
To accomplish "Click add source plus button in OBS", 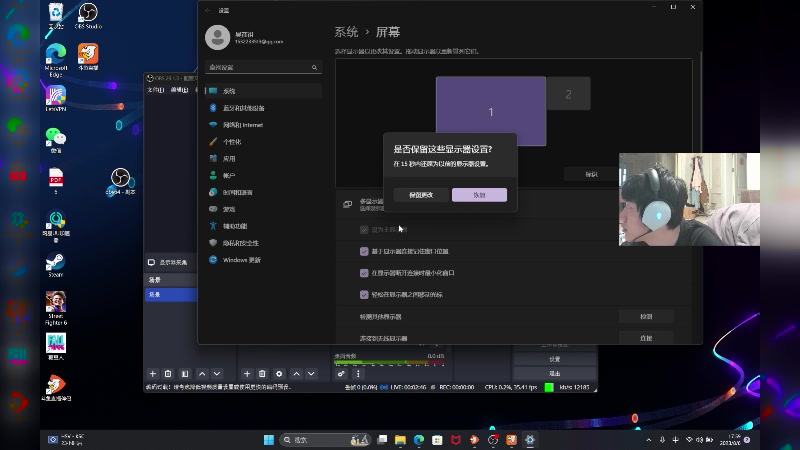I will 247,374.
